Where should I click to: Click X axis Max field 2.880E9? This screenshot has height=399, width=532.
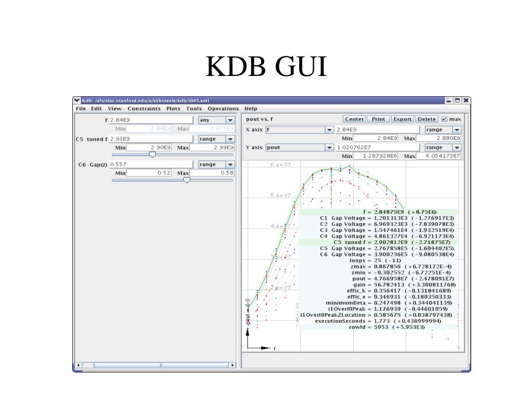(439, 138)
